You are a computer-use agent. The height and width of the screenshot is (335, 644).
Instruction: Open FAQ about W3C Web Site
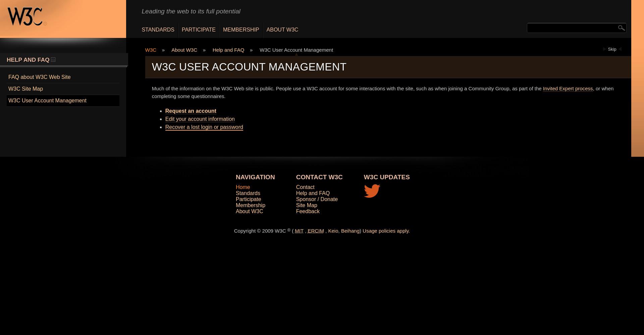[39, 77]
